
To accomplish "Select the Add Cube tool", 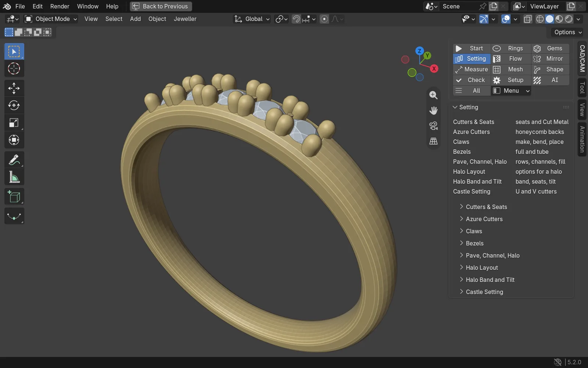I will [14, 197].
